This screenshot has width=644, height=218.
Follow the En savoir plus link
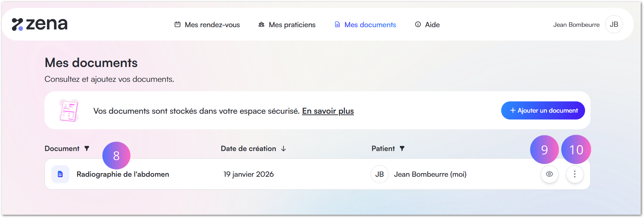[328, 111]
